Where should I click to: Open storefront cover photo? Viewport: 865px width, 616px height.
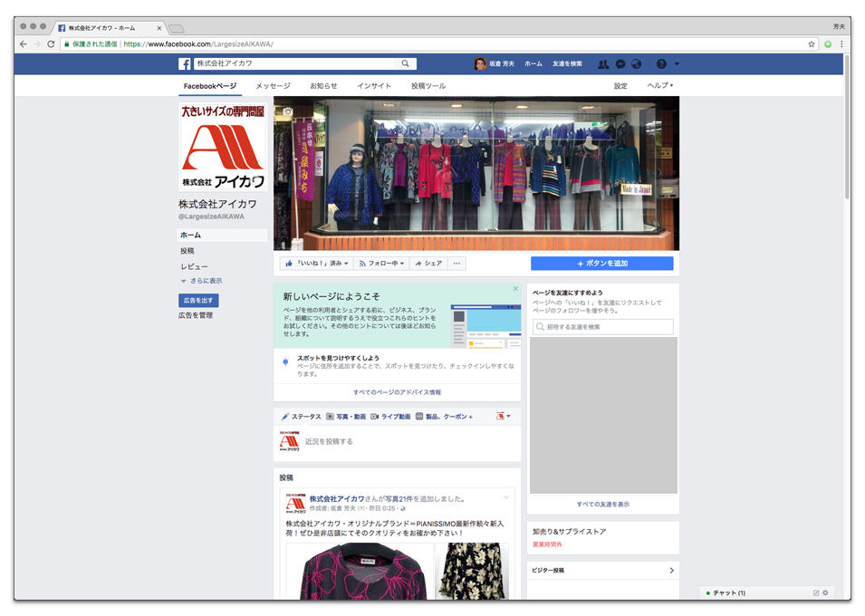(476, 173)
